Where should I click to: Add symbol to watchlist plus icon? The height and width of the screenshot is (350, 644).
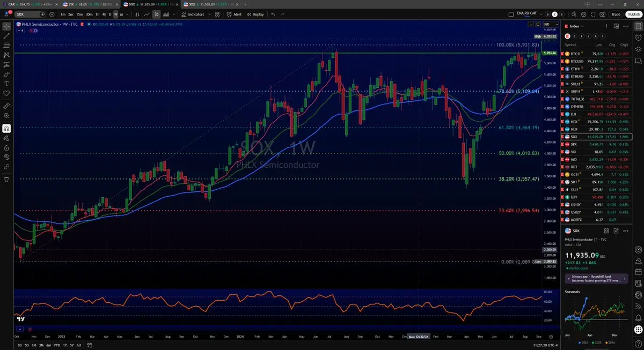point(606,26)
